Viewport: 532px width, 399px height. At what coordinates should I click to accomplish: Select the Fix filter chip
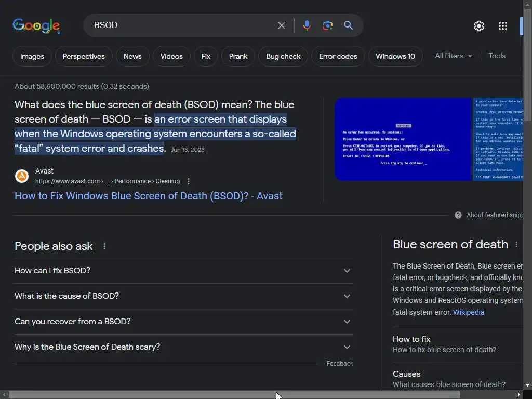[206, 56]
